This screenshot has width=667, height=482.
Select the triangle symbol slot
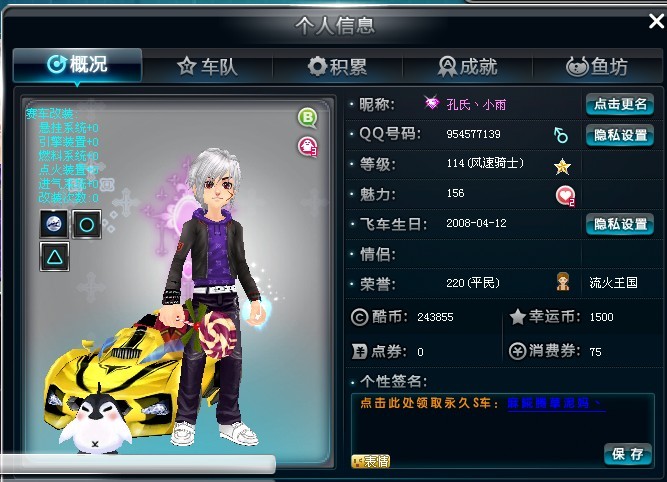point(54,257)
